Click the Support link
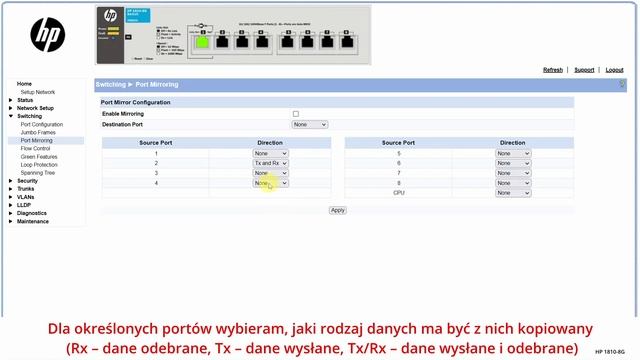Screen dimensions: 640x360 click(x=584, y=70)
